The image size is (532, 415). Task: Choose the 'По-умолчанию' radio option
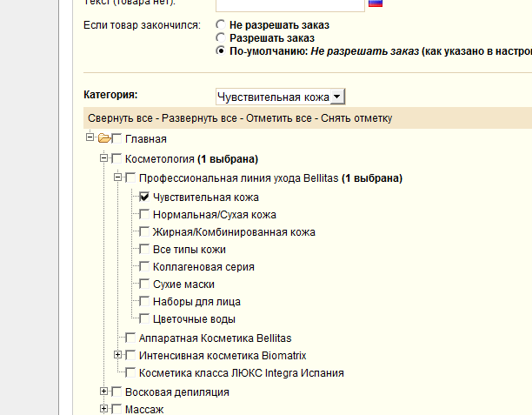pos(221,52)
